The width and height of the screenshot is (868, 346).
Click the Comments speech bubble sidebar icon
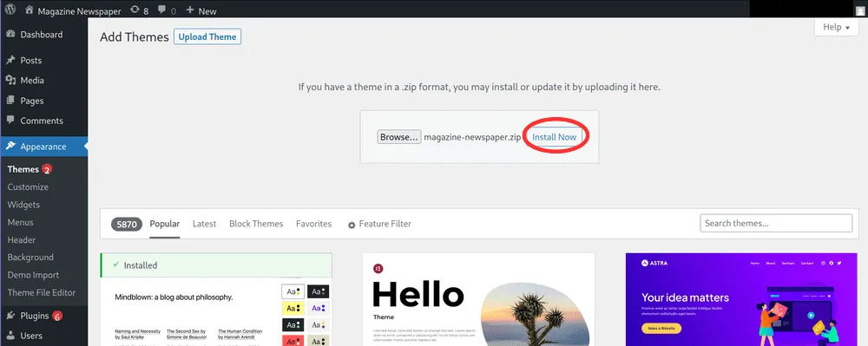pyautogui.click(x=10, y=121)
